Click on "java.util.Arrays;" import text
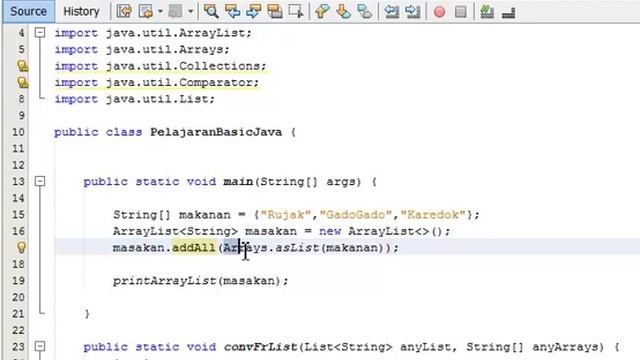 pyautogui.click(x=168, y=49)
